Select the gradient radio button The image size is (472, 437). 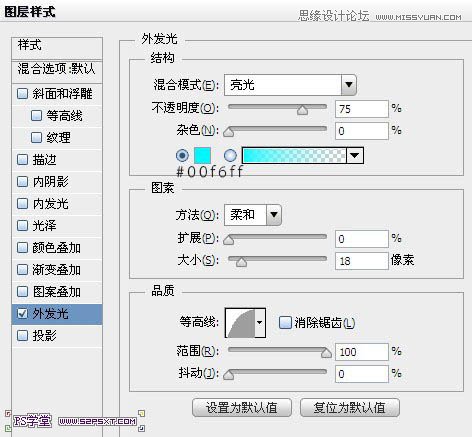230,155
